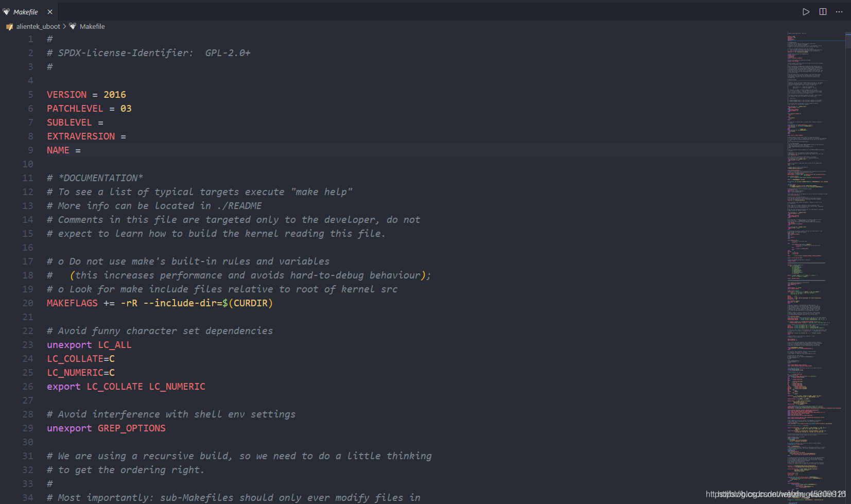The height and width of the screenshot is (504, 851).
Task: Click LC_NUMERIC=C on line 25
Action: click(81, 373)
